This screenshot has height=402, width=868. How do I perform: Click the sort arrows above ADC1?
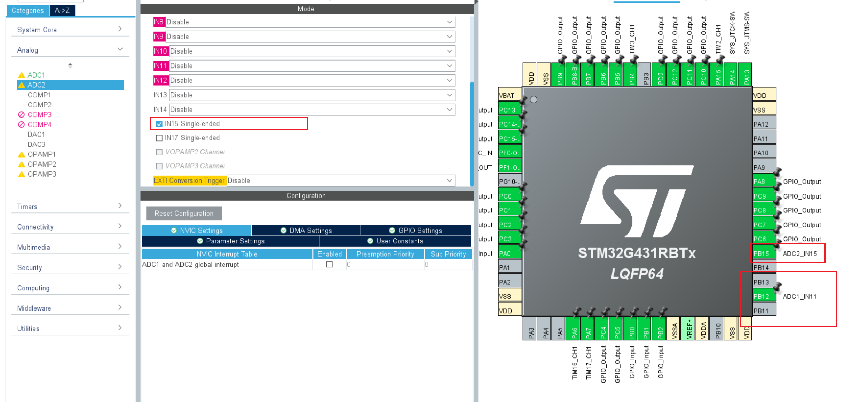(70, 65)
